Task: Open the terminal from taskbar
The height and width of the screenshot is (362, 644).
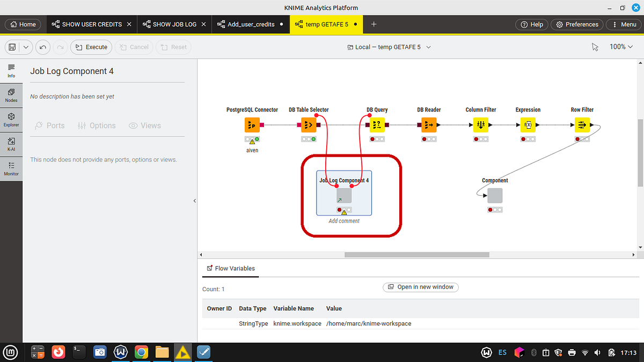Action: click(x=79, y=352)
